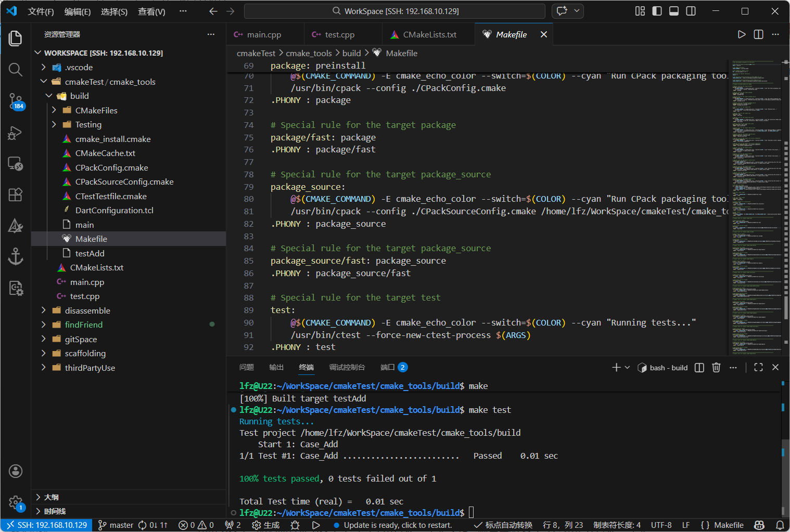This screenshot has width=790, height=532.
Task: Switch to the 输出 panel tab
Action: [x=276, y=367]
